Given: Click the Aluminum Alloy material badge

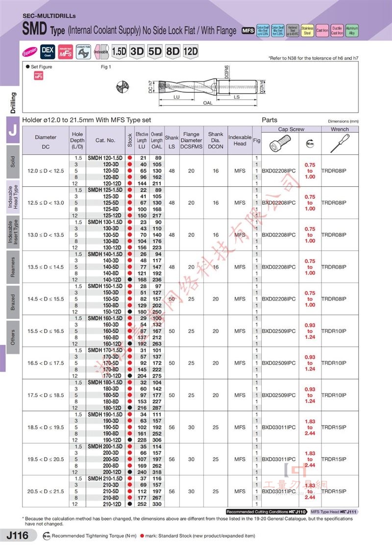Looking at the screenshot, I should tap(352, 31).
